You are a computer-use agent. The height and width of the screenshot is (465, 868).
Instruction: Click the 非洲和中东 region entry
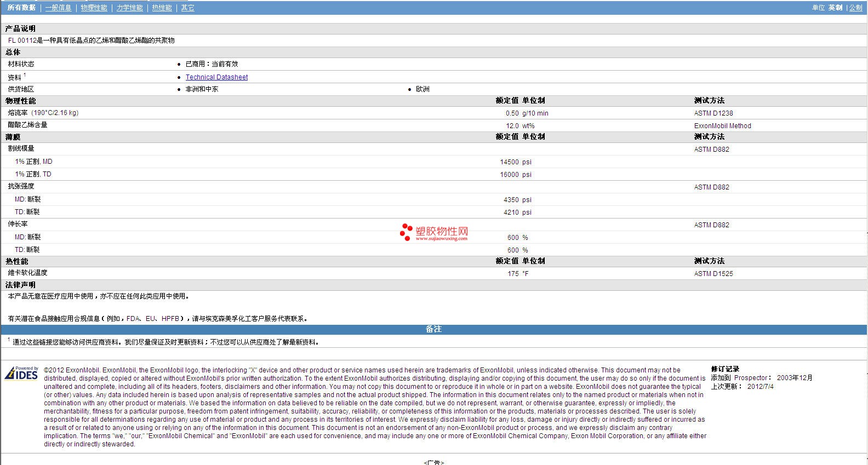202,89
